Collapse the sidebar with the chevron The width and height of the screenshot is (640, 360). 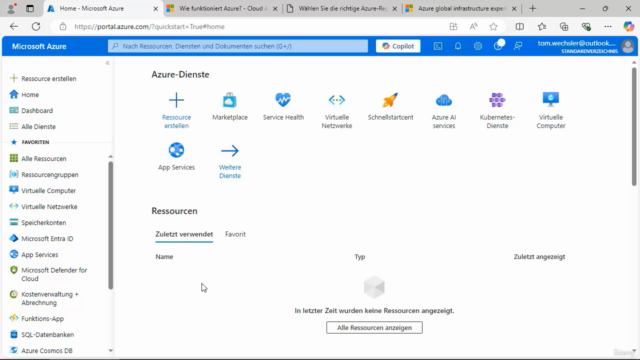point(107,63)
